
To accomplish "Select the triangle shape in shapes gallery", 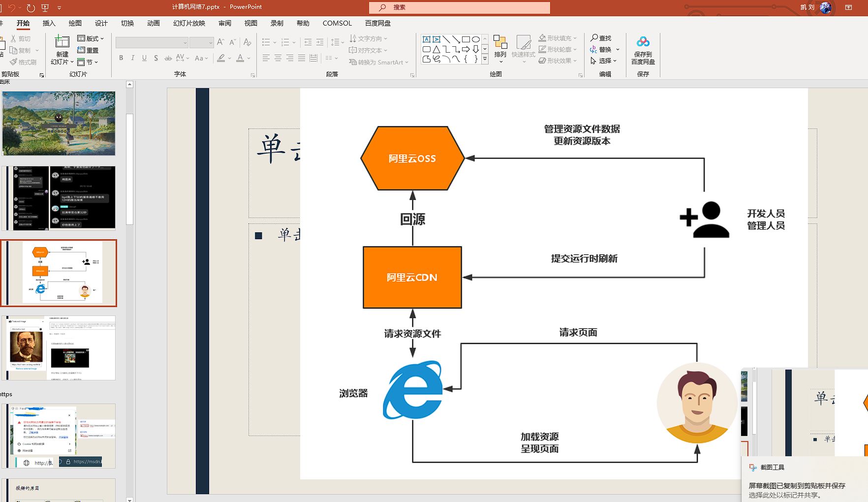I will [436, 49].
